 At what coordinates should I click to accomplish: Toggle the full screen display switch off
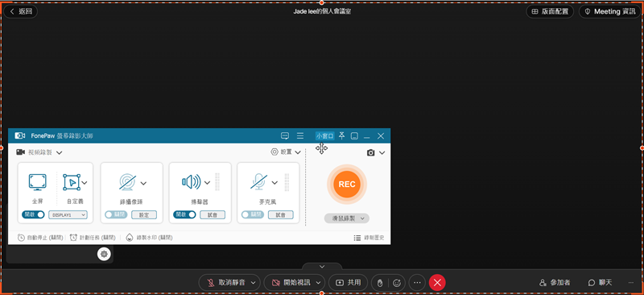(33, 214)
